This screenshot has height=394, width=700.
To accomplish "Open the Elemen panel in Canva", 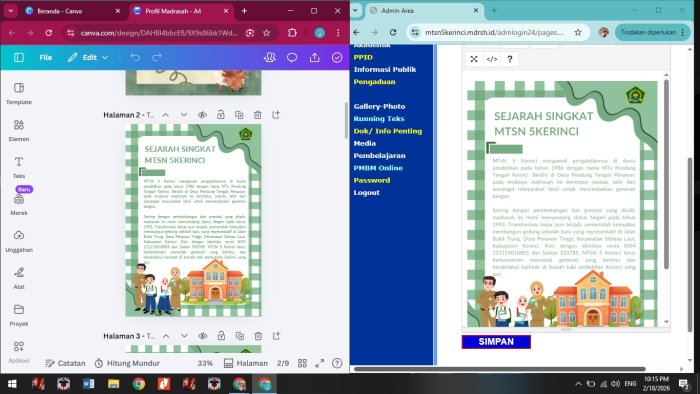I will pos(19,131).
